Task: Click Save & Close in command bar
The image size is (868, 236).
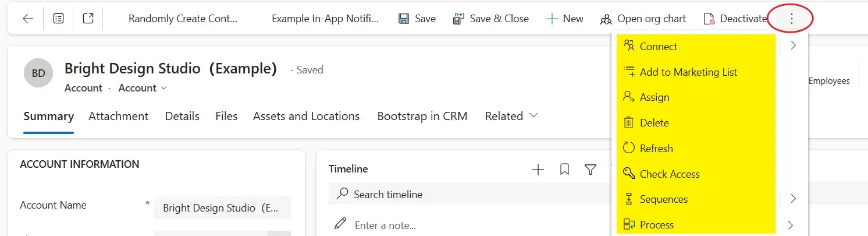Action: pyautogui.click(x=490, y=19)
